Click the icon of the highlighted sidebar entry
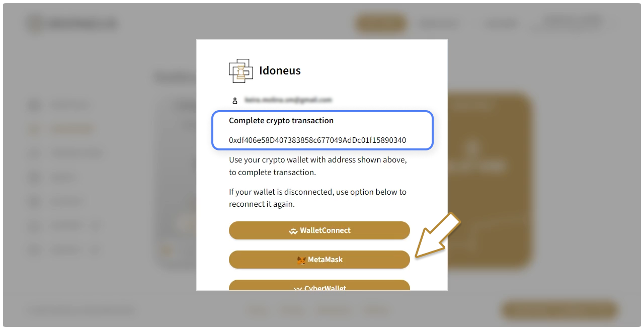The width and height of the screenshot is (644, 330). click(x=34, y=129)
